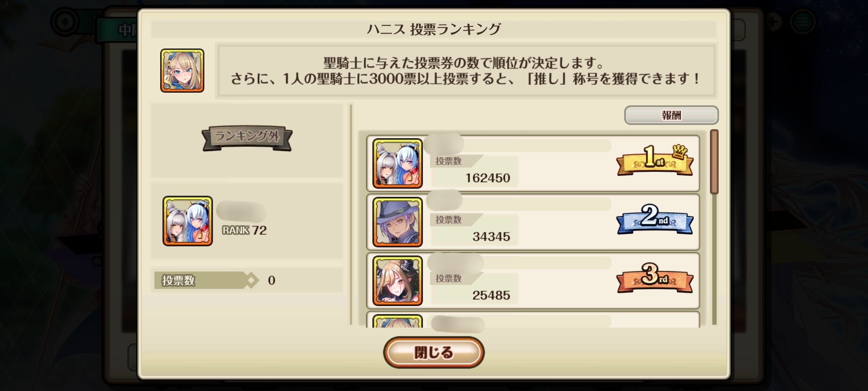Click the dimmed menu list icon top right
Image resolution: width=868 pixels, height=391 pixels.
803,22
